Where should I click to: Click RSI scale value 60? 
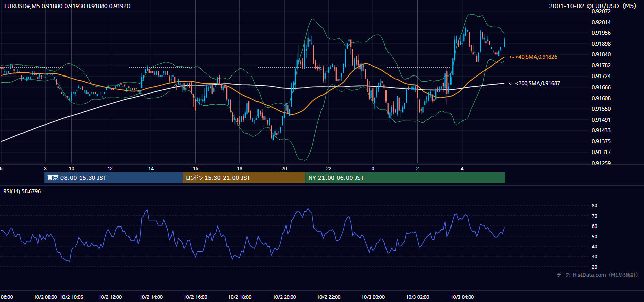click(x=594, y=226)
